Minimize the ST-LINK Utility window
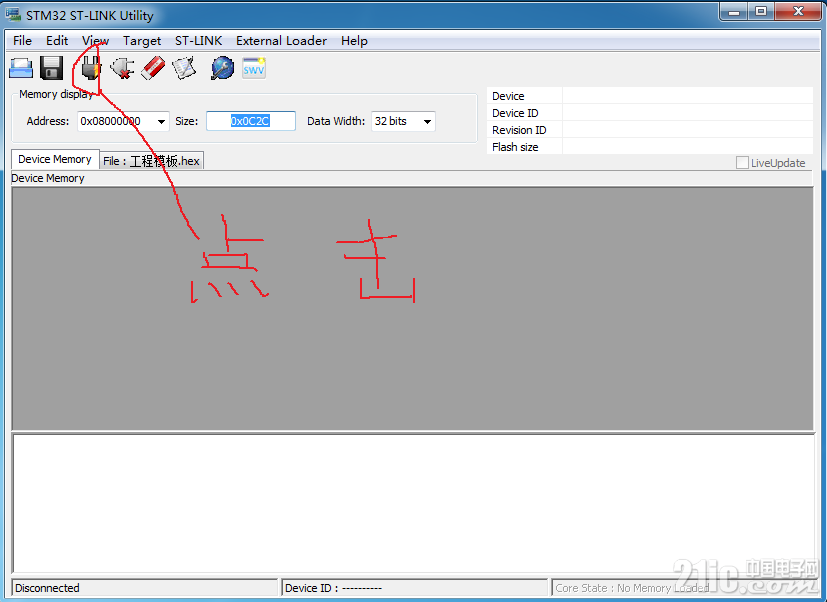 [x=734, y=12]
